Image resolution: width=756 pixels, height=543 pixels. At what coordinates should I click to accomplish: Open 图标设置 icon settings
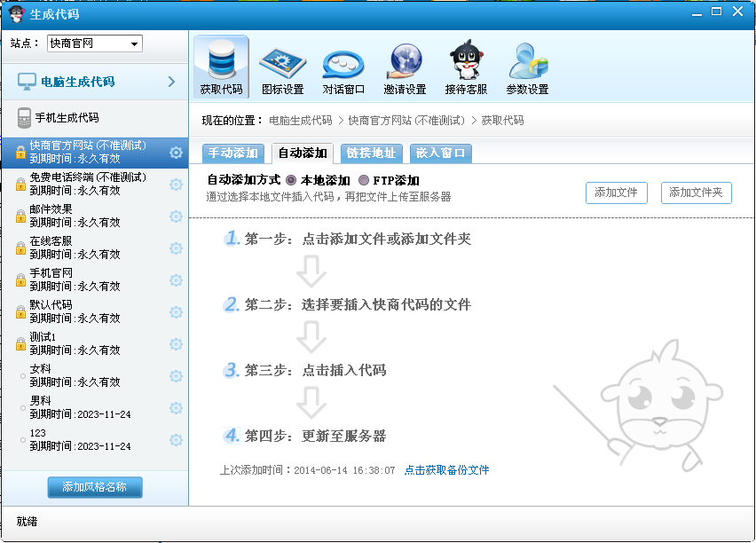coord(282,62)
